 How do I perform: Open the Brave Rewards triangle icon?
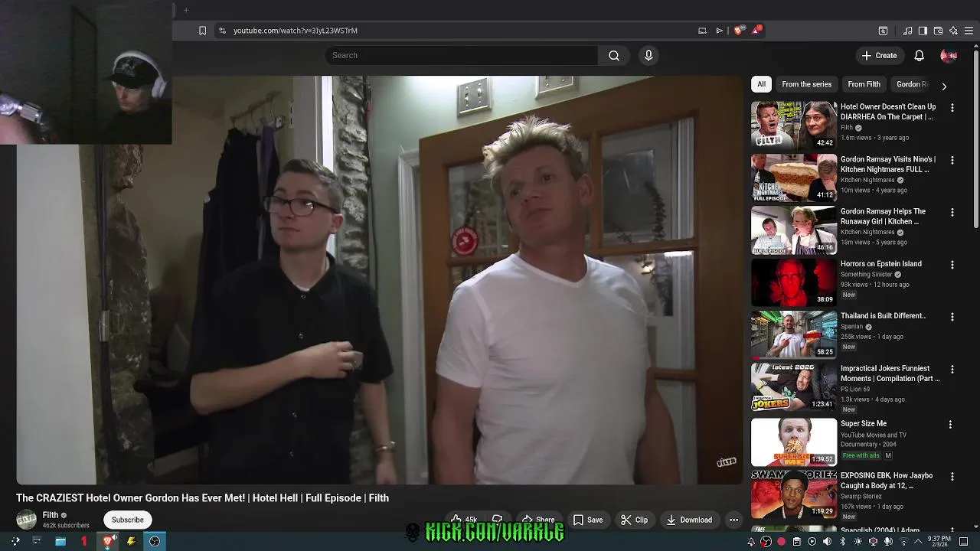(756, 30)
